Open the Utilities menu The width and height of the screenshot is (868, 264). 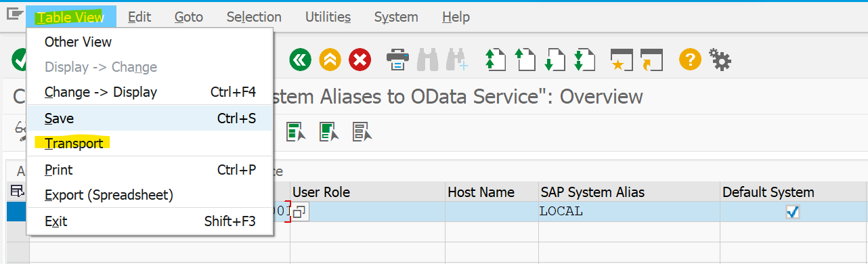pos(328,17)
